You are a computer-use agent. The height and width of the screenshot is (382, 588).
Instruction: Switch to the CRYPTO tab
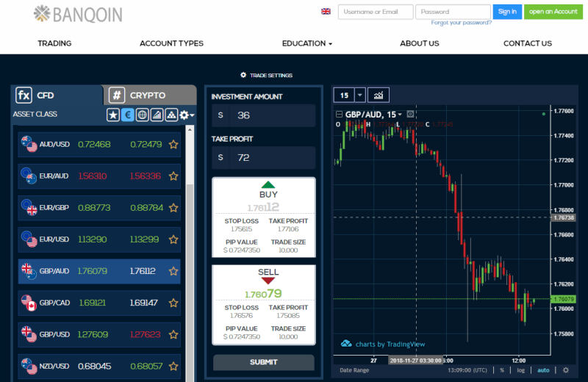150,95
